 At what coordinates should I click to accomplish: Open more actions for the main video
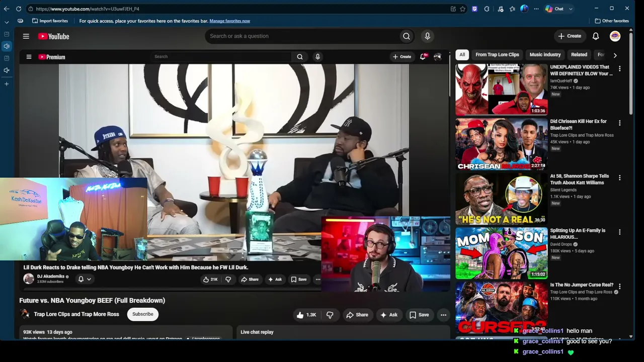(x=443, y=315)
